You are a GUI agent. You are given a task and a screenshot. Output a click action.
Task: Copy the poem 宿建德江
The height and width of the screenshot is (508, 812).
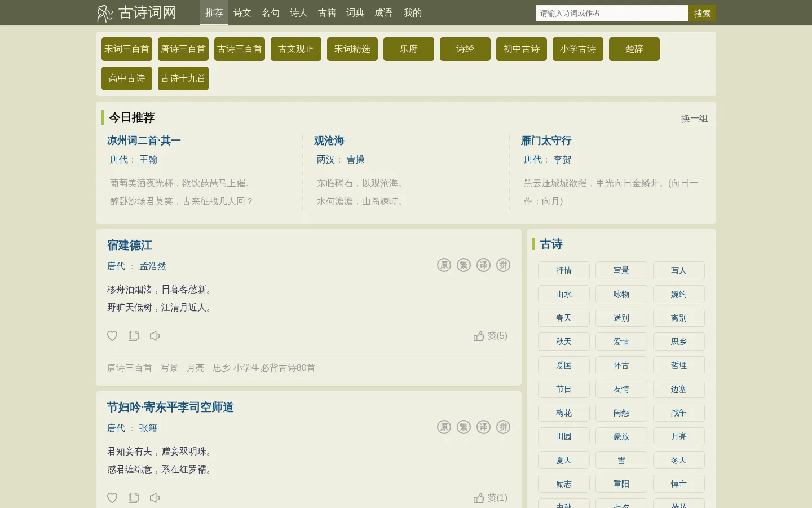point(134,336)
